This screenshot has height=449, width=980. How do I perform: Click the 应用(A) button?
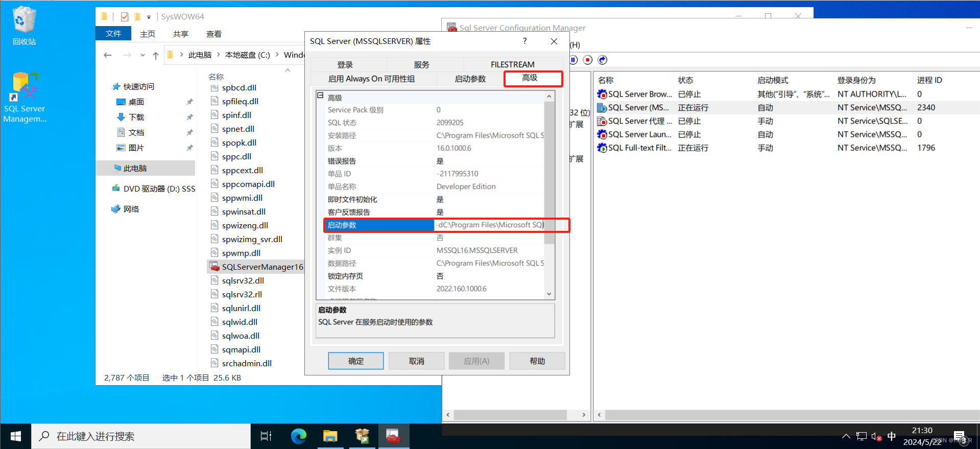point(476,361)
